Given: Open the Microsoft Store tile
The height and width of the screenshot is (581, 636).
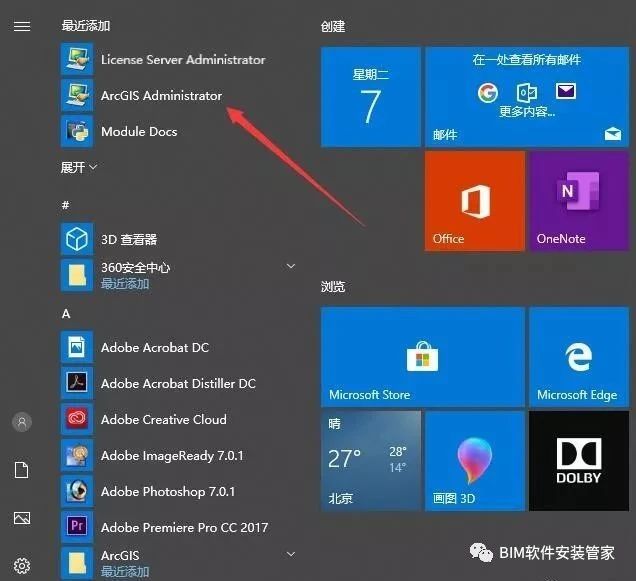Looking at the screenshot, I should click(423, 357).
